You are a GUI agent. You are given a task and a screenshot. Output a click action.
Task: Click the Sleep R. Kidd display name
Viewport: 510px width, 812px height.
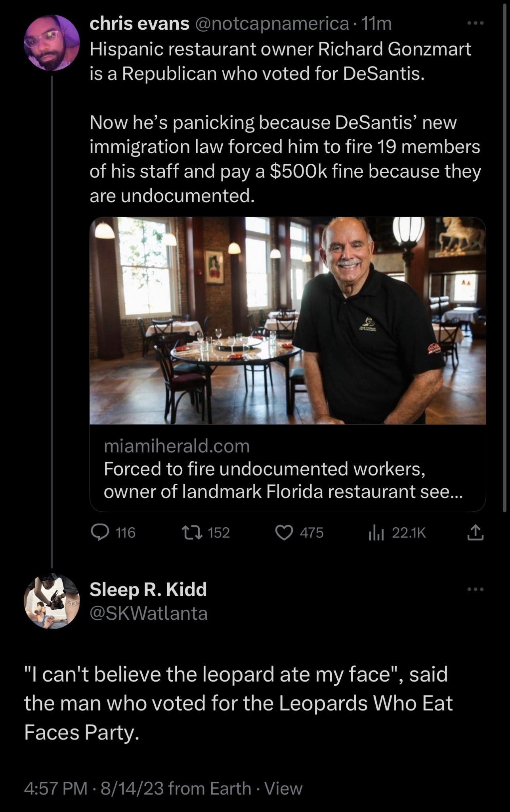click(x=148, y=590)
